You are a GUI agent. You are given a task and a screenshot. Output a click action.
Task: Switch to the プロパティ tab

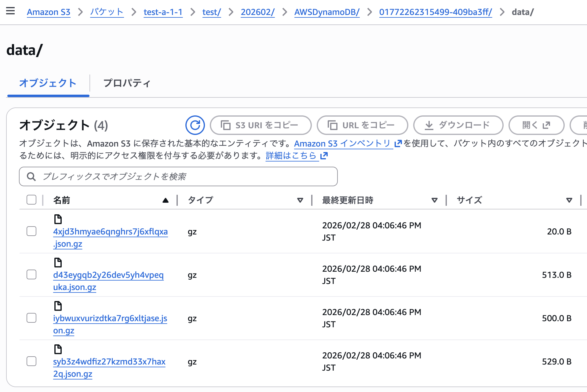click(127, 83)
